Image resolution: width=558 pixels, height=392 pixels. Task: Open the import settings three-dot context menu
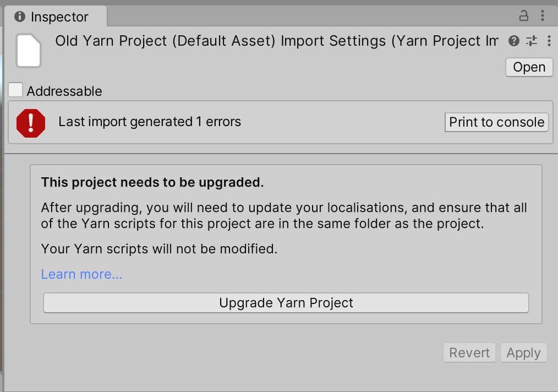[549, 41]
